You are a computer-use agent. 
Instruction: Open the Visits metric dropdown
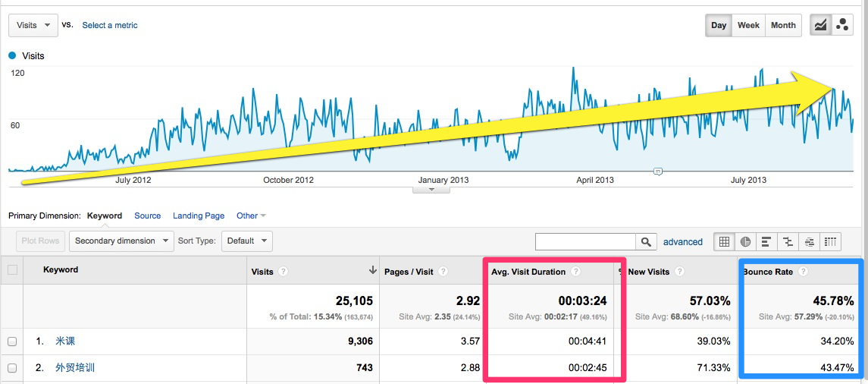pyautogui.click(x=33, y=25)
